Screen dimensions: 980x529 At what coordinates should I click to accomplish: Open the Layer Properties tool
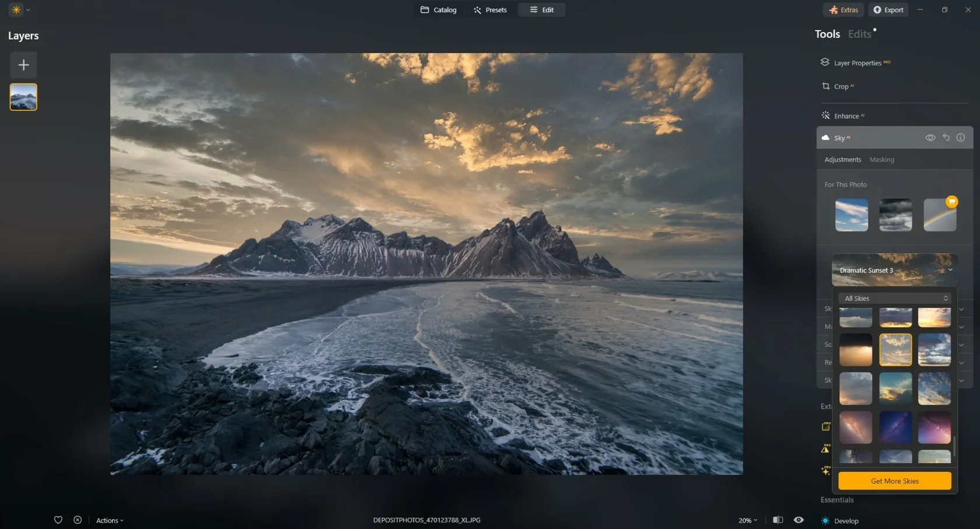(x=857, y=63)
